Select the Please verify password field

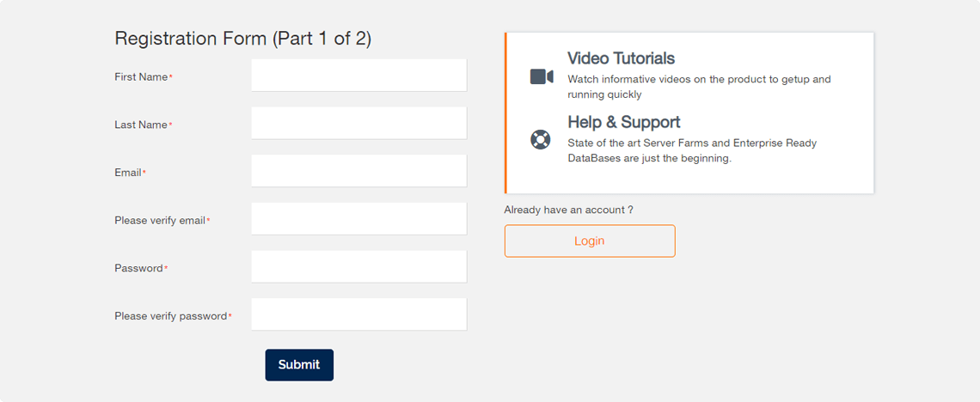point(358,314)
